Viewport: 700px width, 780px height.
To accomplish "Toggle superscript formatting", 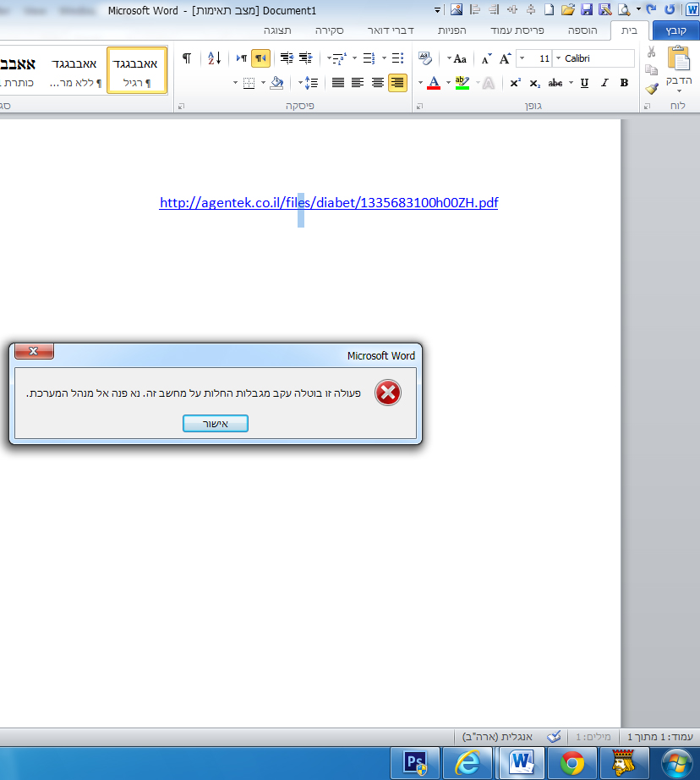I will point(516,83).
